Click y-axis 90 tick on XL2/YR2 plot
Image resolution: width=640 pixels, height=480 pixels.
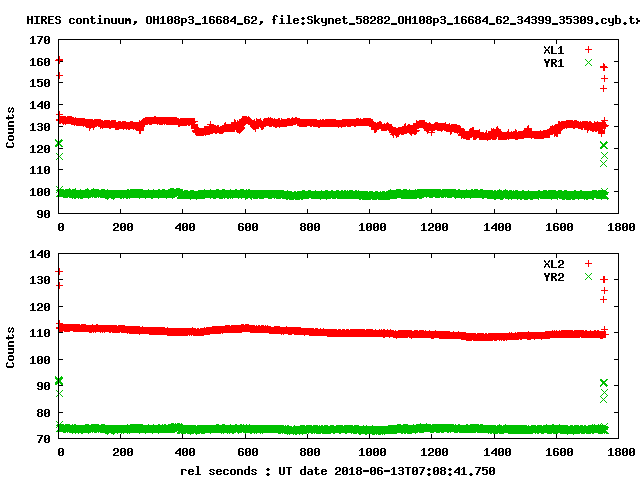[43, 386]
